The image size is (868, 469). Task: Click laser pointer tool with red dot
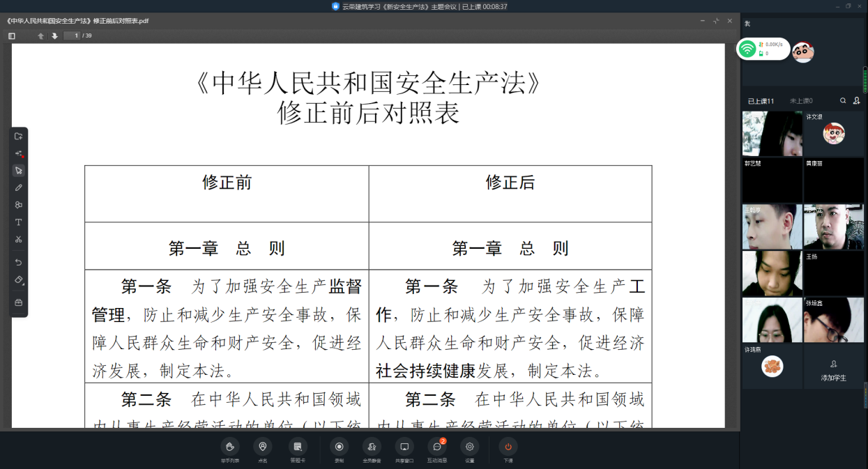pyautogui.click(x=19, y=153)
